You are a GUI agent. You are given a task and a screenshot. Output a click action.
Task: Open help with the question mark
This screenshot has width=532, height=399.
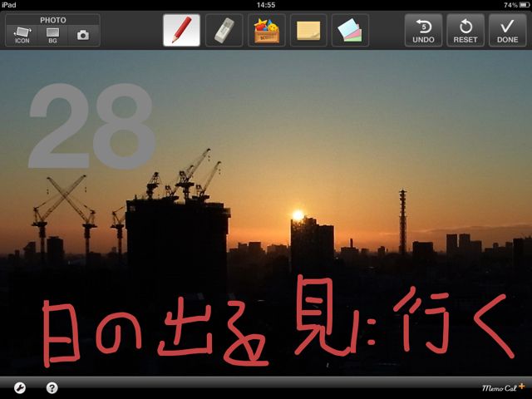coord(52,387)
